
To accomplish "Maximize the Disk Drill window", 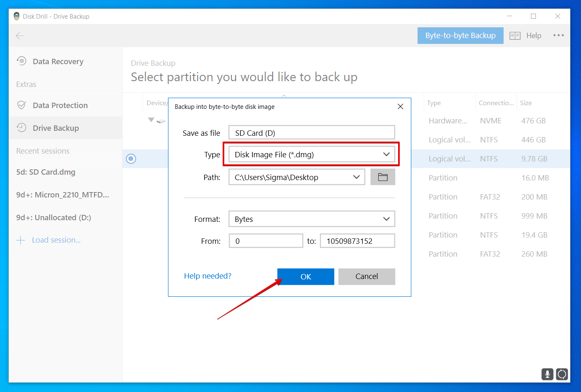I will tap(533, 16).
